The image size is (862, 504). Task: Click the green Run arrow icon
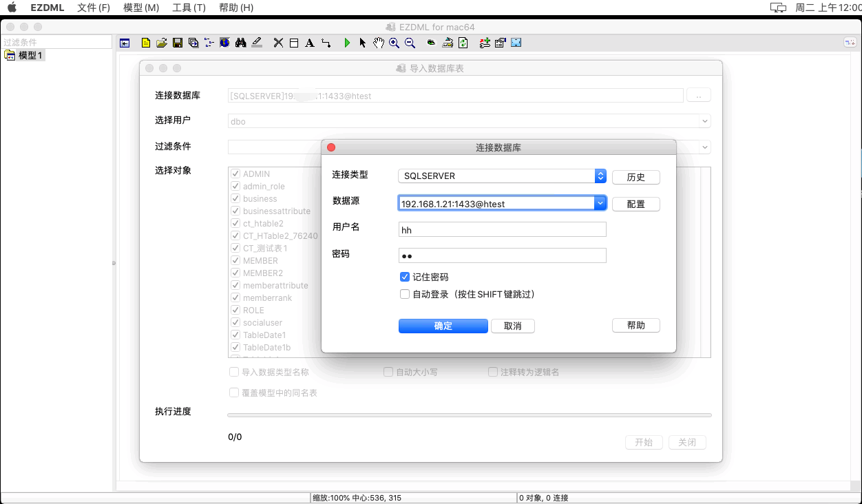point(347,43)
